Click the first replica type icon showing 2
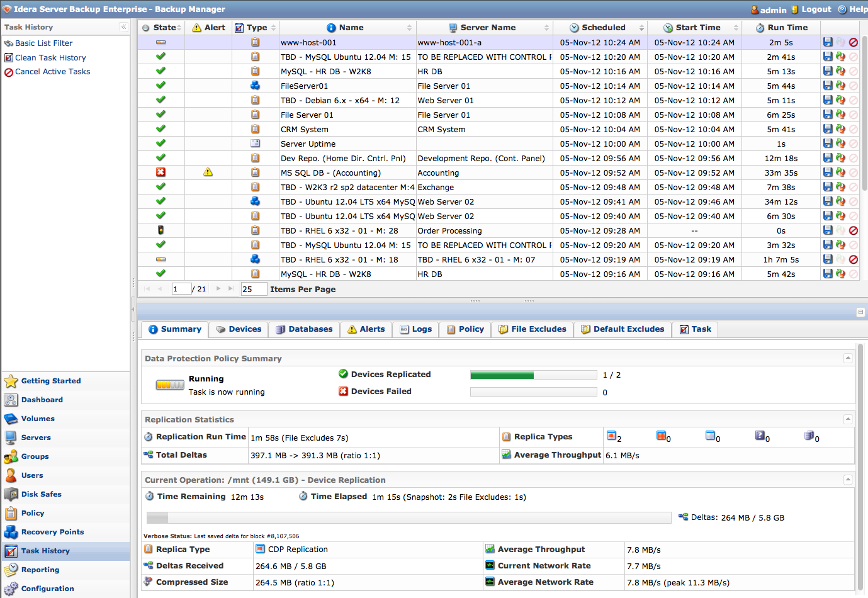Image resolution: width=868 pixels, height=598 pixels. coord(611,436)
